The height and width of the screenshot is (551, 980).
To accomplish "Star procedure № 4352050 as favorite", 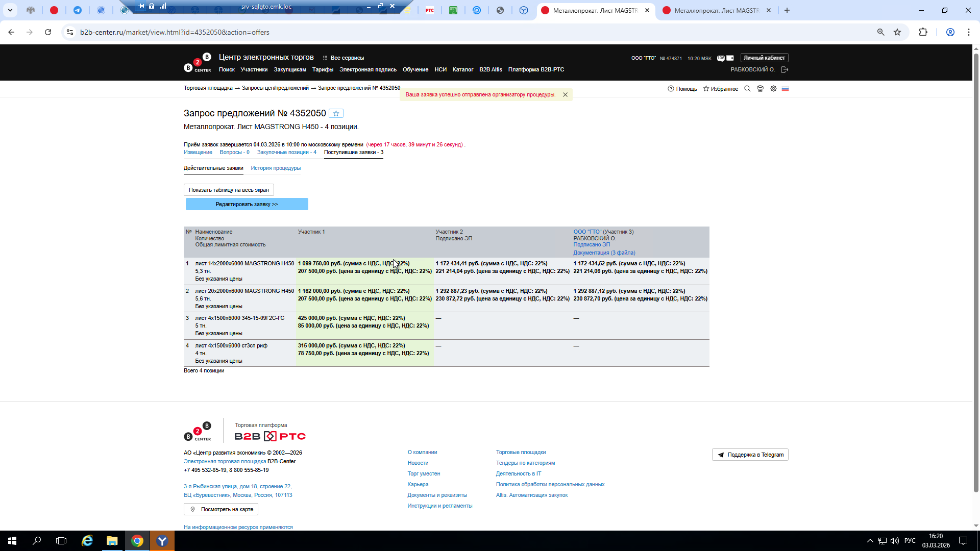I will click(336, 114).
